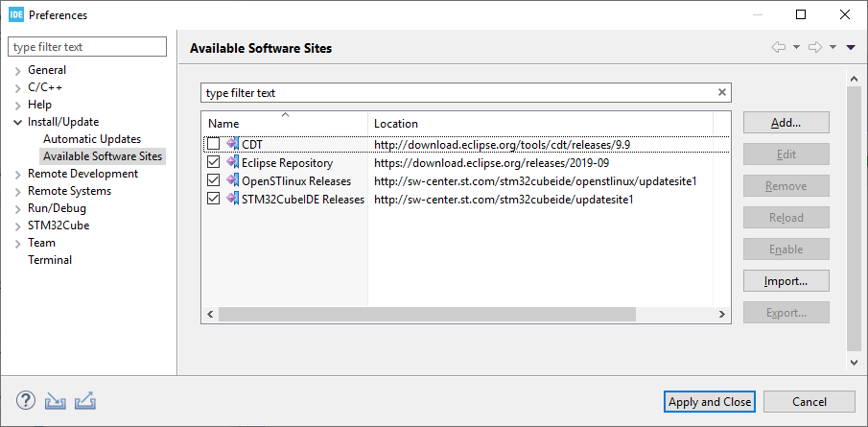Screen dimensions: 868x427
Task: Click the vertical scrollbar down arrow
Action: point(854,362)
